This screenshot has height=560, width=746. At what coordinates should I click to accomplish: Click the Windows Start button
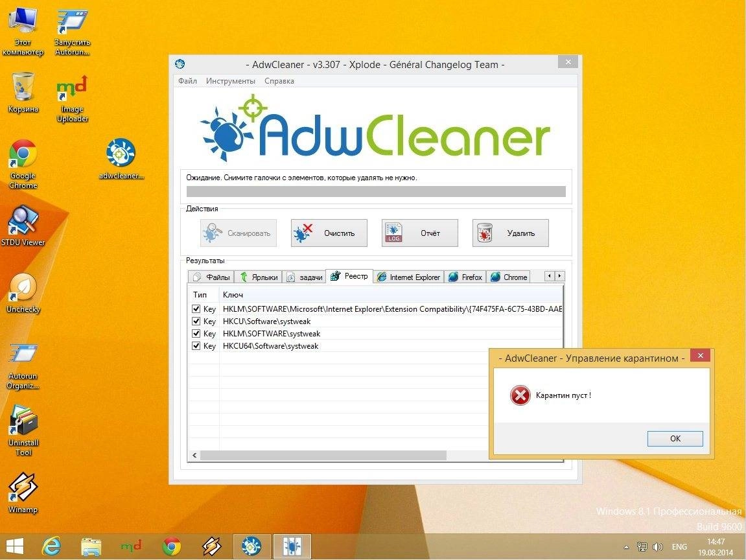(15, 546)
